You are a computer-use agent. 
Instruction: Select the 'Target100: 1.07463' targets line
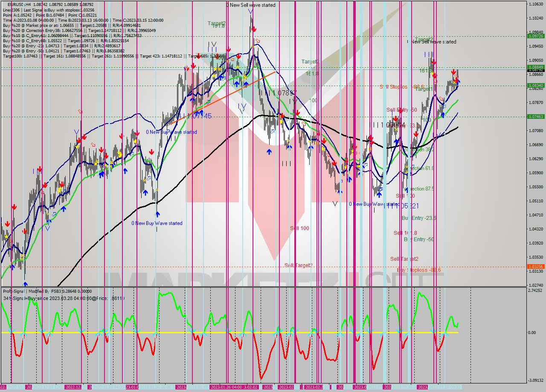tap(113, 56)
